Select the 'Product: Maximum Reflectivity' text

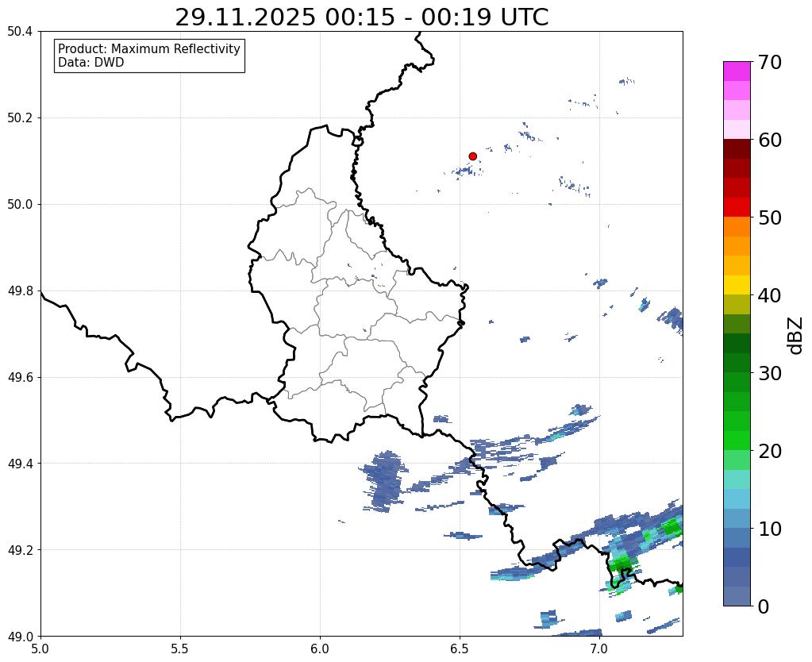coord(149,48)
